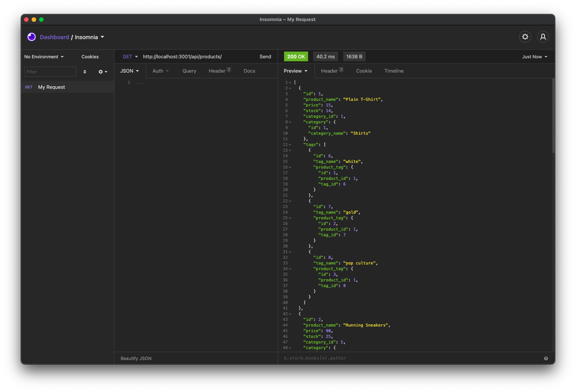This screenshot has height=392, width=576.
Task: Open the Docs tab
Action: (x=249, y=71)
